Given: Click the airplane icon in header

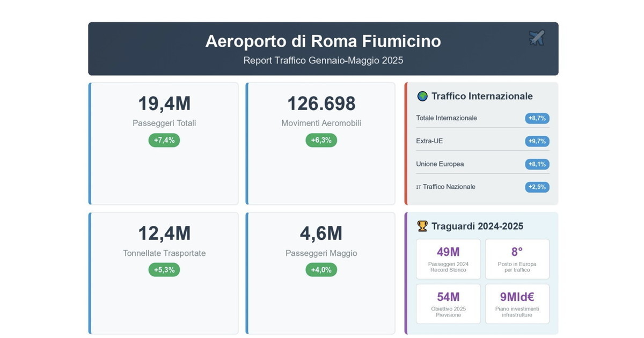Looking at the screenshot, I should 537,38.
